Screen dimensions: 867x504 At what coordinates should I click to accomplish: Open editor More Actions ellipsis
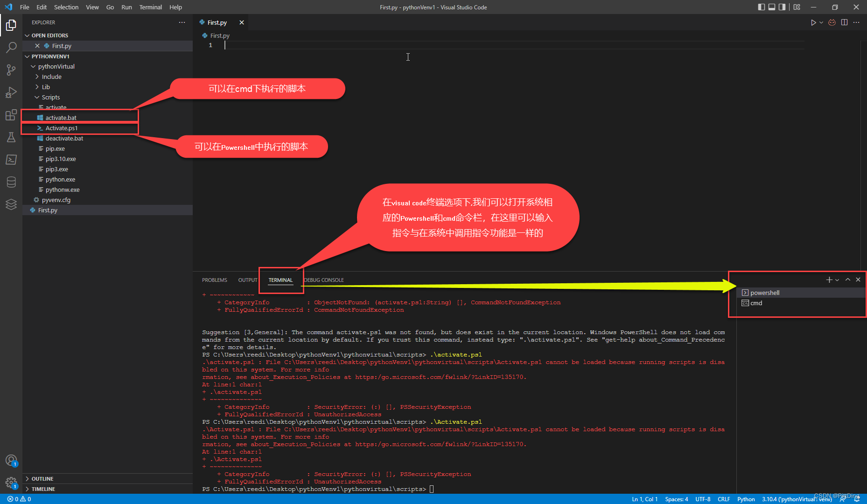click(x=856, y=22)
